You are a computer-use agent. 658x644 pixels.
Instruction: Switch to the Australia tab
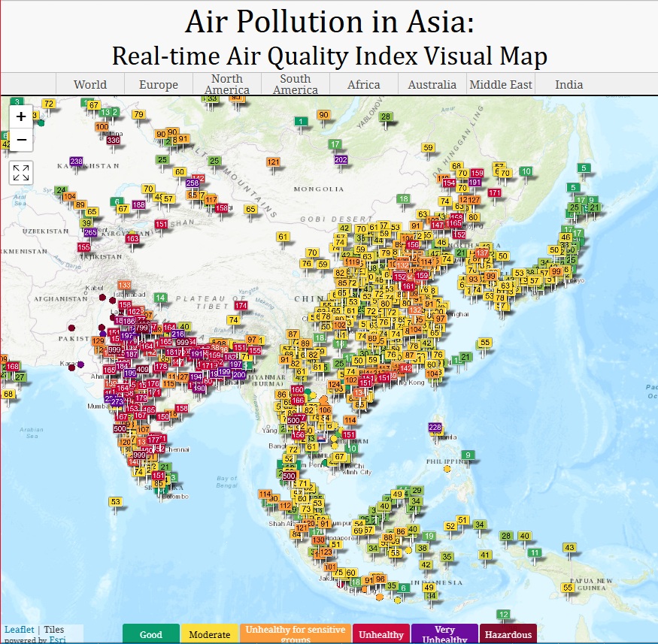tap(432, 84)
